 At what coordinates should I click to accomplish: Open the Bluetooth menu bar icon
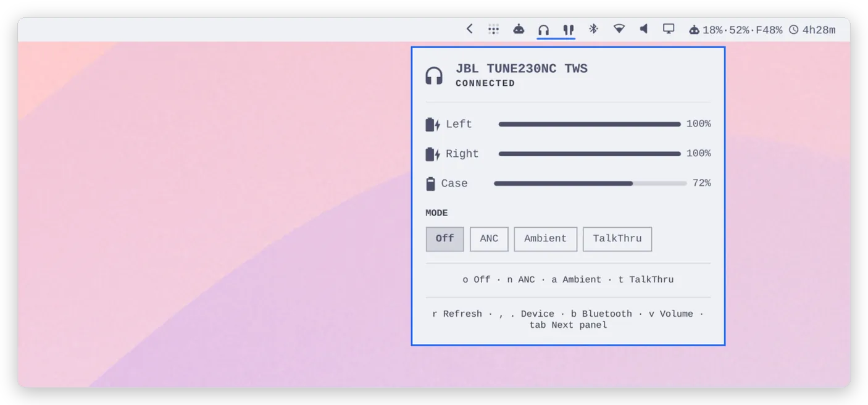pyautogui.click(x=593, y=29)
